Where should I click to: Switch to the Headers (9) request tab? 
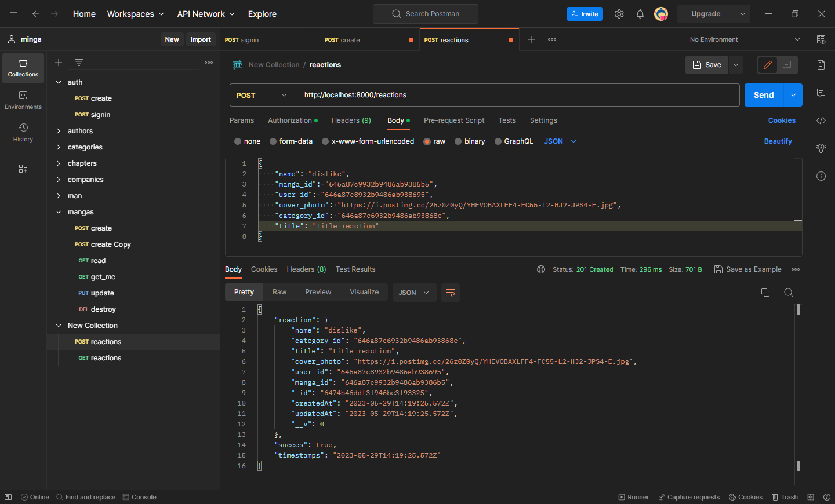[351, 120]
